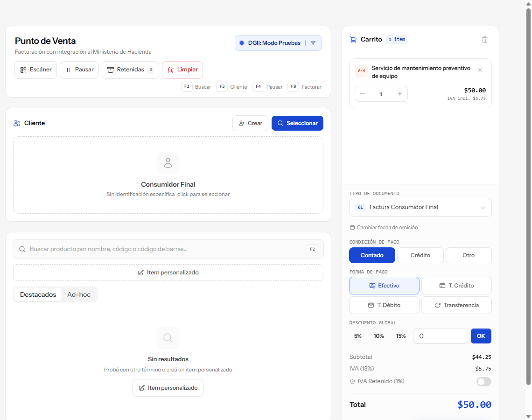Screen dimensions: 532x420
Task: Focus the product search input field
Action: tap(168, 249)
